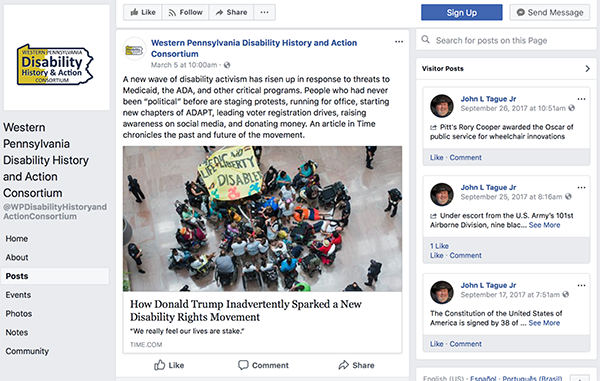Open options ellipsis on September 25 visitor post
Image resolution: width=600 pixels, height=381 pixels.
[581, 187]
